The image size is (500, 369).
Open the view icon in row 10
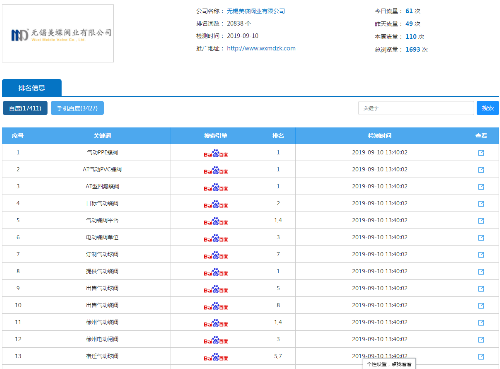[x=481, y=306]
